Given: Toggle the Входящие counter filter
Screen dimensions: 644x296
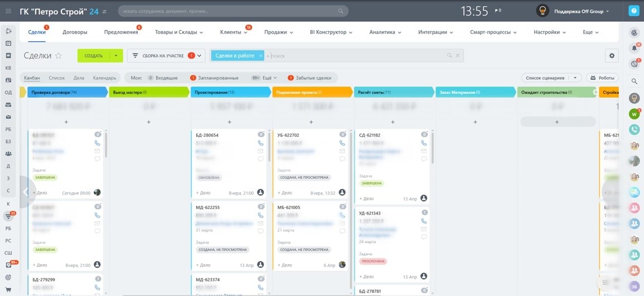Looking at the screenshot, I should click(163, 78).
